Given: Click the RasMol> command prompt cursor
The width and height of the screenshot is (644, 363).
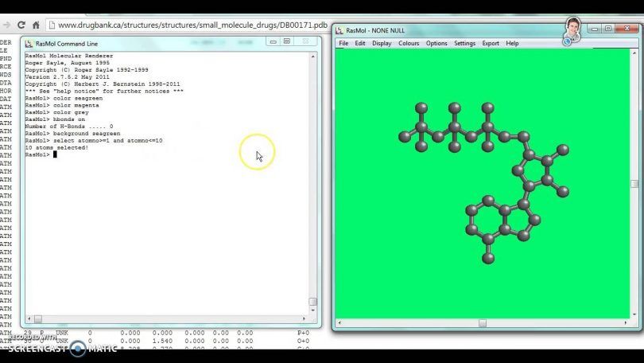Looking at the screenshot, I should pos(55,154).
